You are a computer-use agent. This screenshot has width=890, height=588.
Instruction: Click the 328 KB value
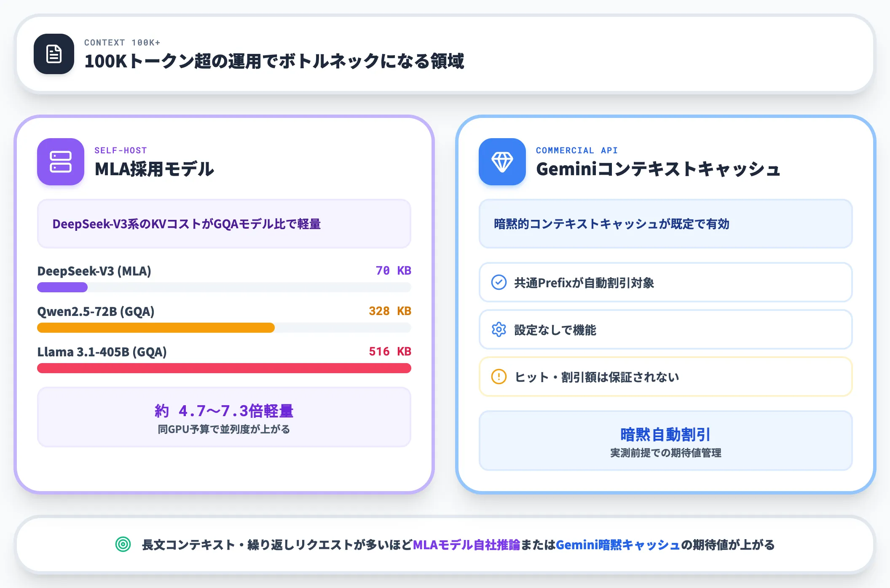coord(390,311)
